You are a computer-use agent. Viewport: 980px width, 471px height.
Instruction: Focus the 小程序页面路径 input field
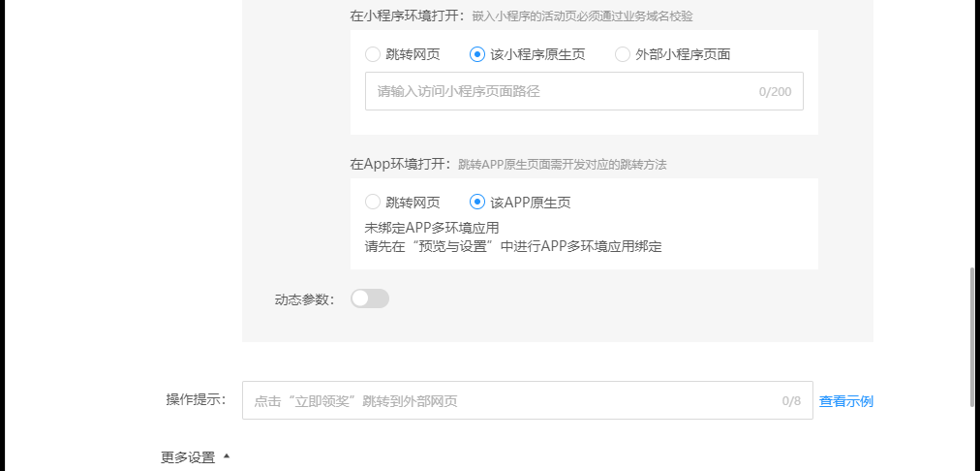[584, 91]
